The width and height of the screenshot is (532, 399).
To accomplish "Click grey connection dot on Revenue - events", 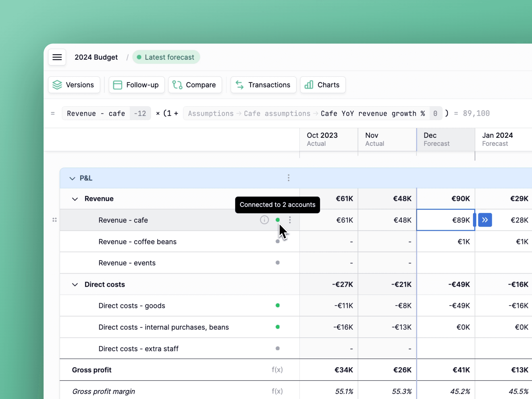I will 277,263.
